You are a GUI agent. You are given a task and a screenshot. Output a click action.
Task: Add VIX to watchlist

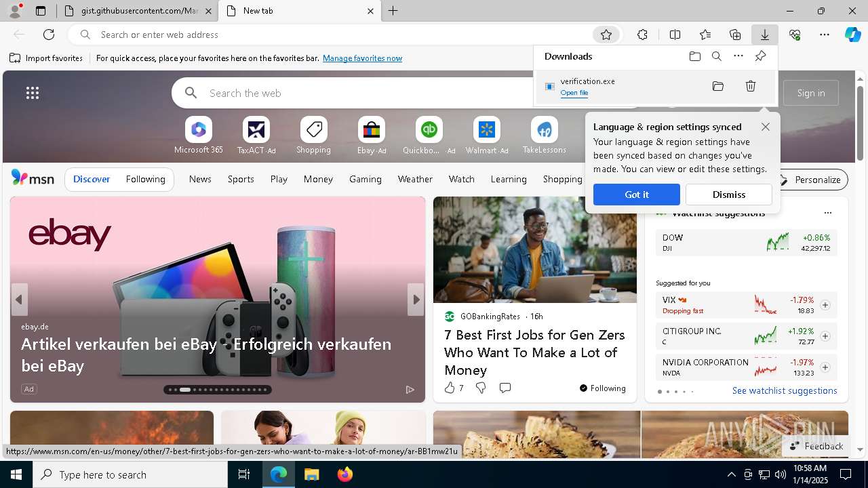(x=825, y=305)
